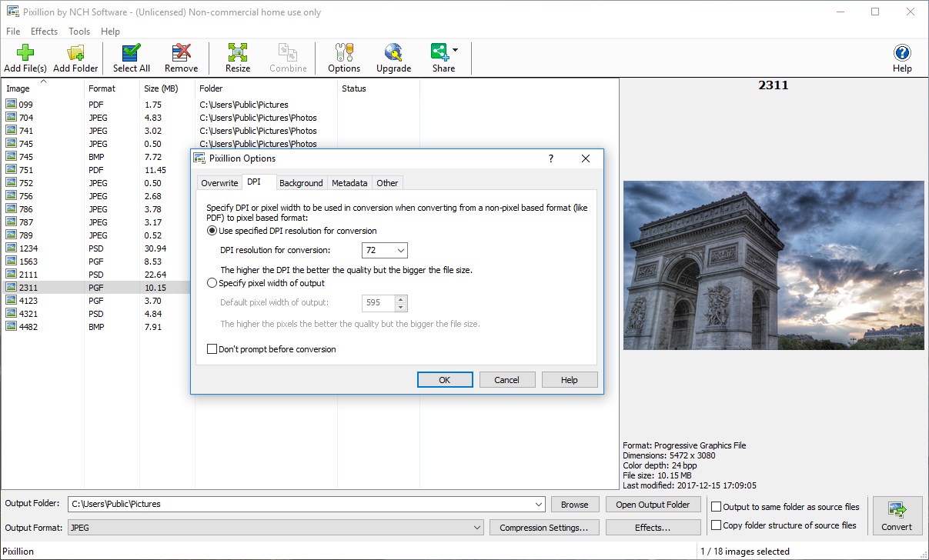Expand the Share button dropdown arrow

(x=454, y=51)
